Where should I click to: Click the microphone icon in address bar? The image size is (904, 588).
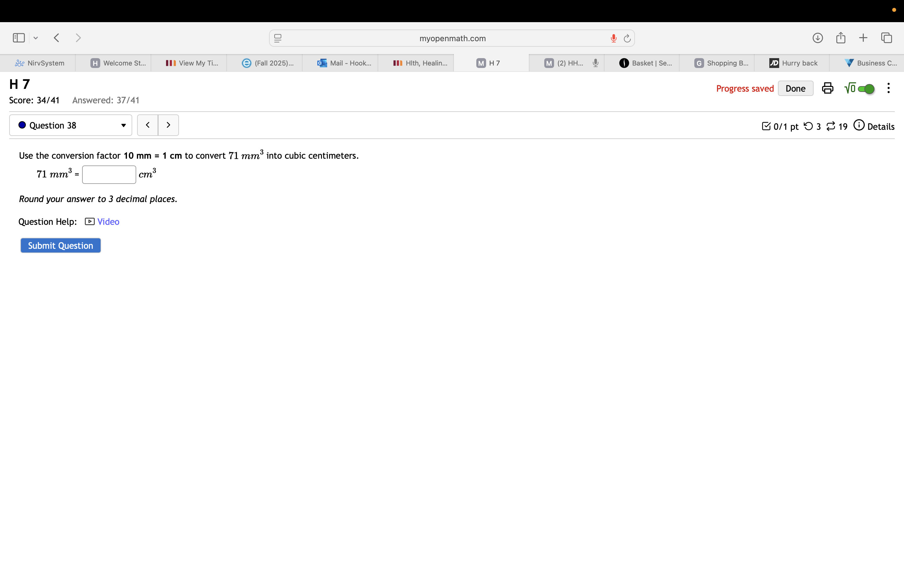pos(613,38)
